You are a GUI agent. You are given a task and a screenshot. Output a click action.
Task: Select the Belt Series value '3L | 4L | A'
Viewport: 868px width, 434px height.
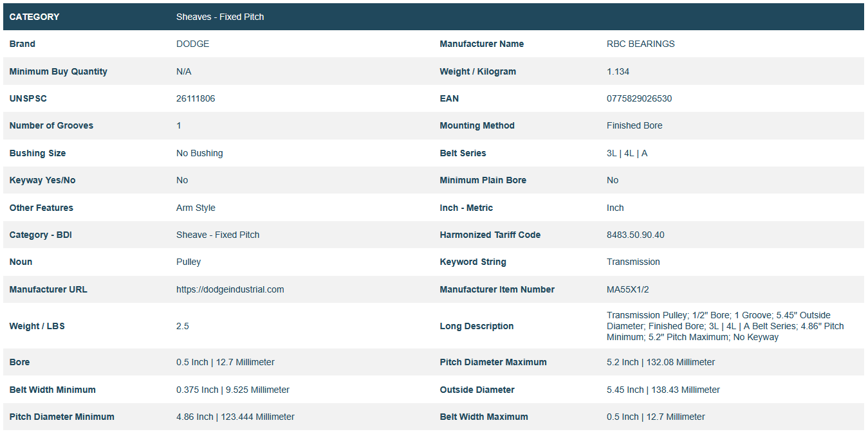tap(627, 153)
